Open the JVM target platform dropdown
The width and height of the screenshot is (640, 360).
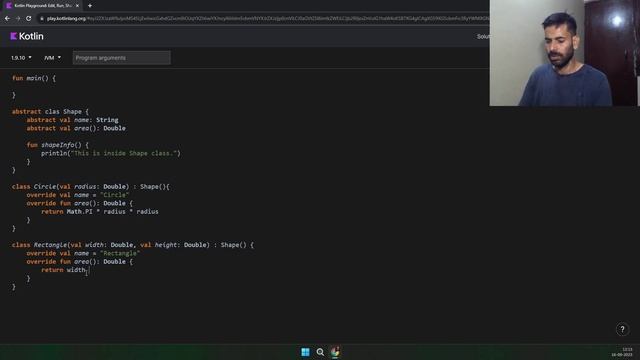click(x=52, y=58)
